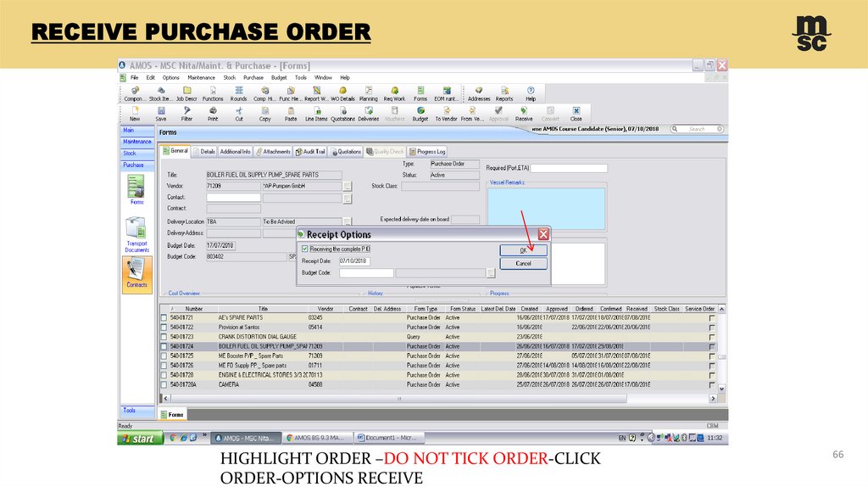Open the Components toolbar icon
Screen dimensions: 868x487
coord(133,93)
